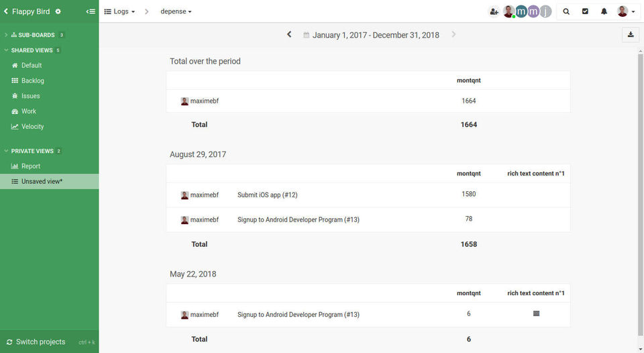Open the tasks checkbox icon in top bar
This screenshot has width=644, height=353.
[x=585, y=11]
